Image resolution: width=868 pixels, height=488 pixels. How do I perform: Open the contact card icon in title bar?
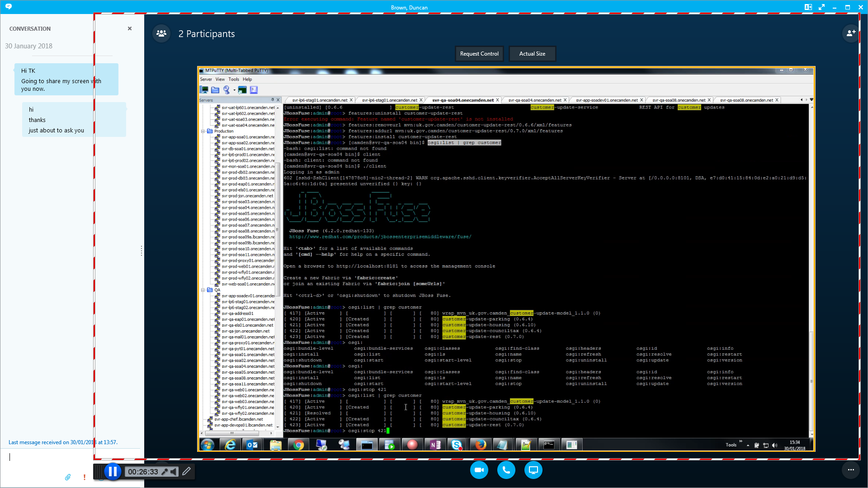(x=808, y=7)
